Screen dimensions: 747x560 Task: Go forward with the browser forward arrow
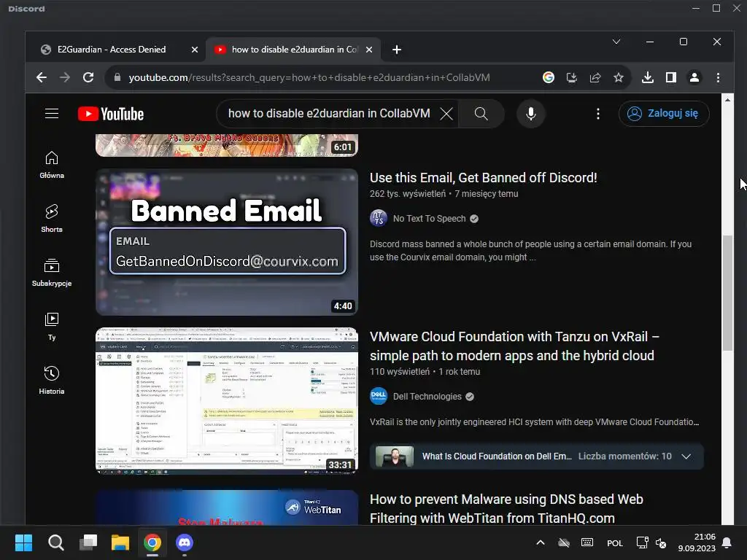click(x=65, y=77)
